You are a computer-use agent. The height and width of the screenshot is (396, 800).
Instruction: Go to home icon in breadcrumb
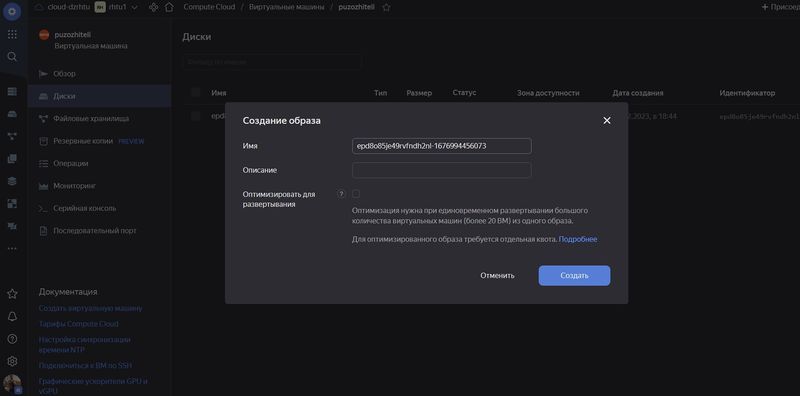click(169, 7)
